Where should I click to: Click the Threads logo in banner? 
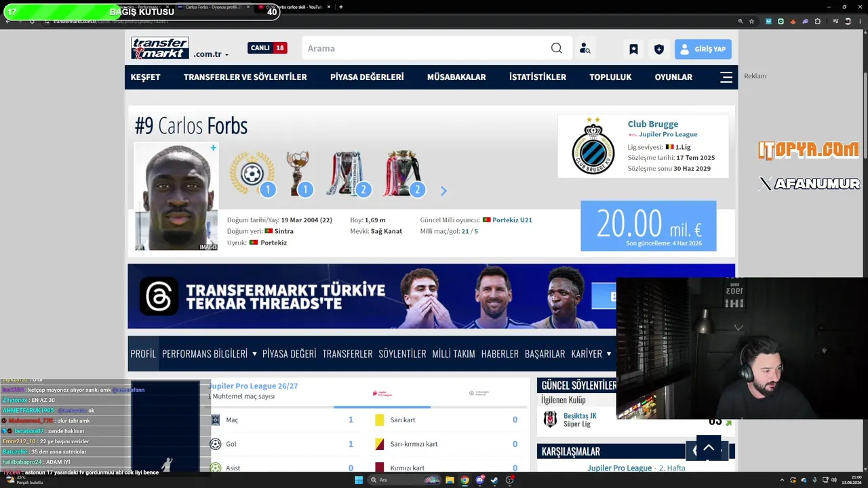click(159, 296)
